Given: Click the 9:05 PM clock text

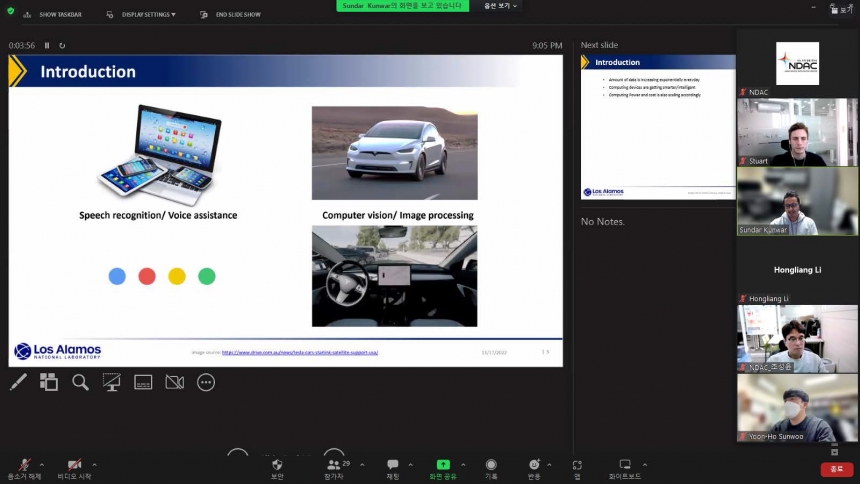Looking at the screenshot, I should 547,46.
